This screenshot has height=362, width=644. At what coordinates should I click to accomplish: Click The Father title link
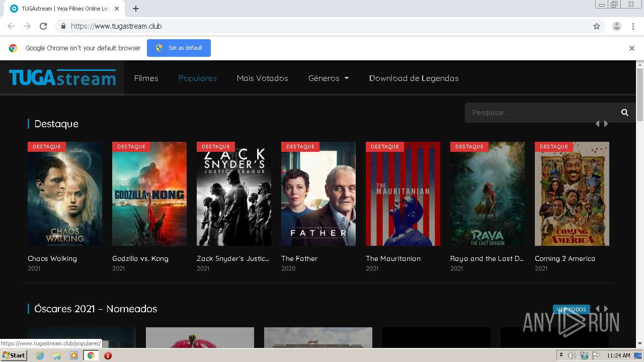299,258
